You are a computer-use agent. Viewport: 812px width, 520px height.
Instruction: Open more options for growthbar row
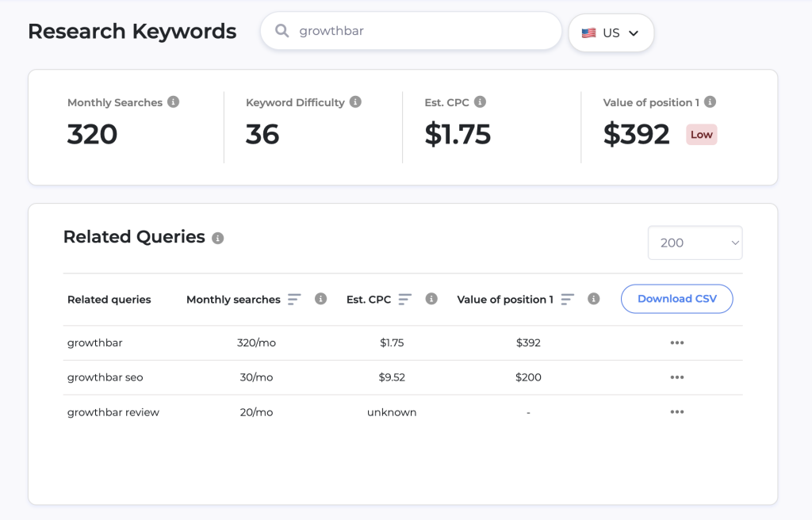pyautogui.click(x=677, y=343)
